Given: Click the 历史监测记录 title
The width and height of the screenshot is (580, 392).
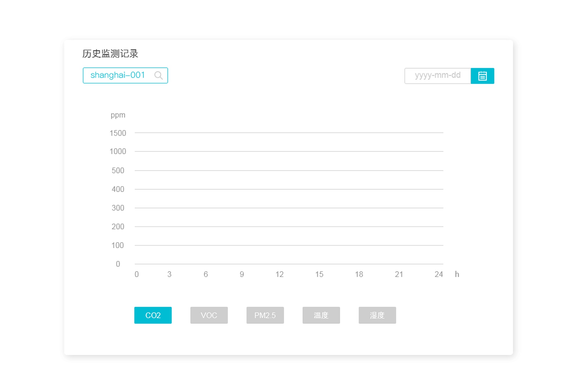Looking at the screenshot, I should pos(110,54).
